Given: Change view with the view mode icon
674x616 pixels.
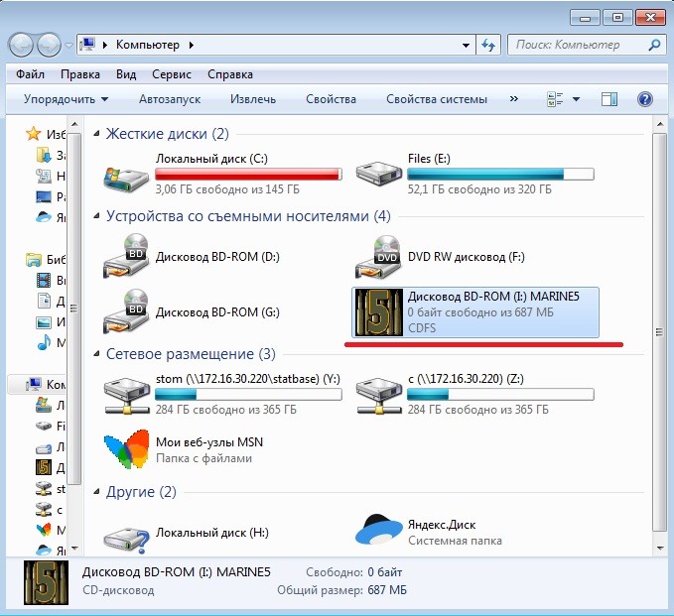Looking at the screenshot, I should (x=555, y=99).
